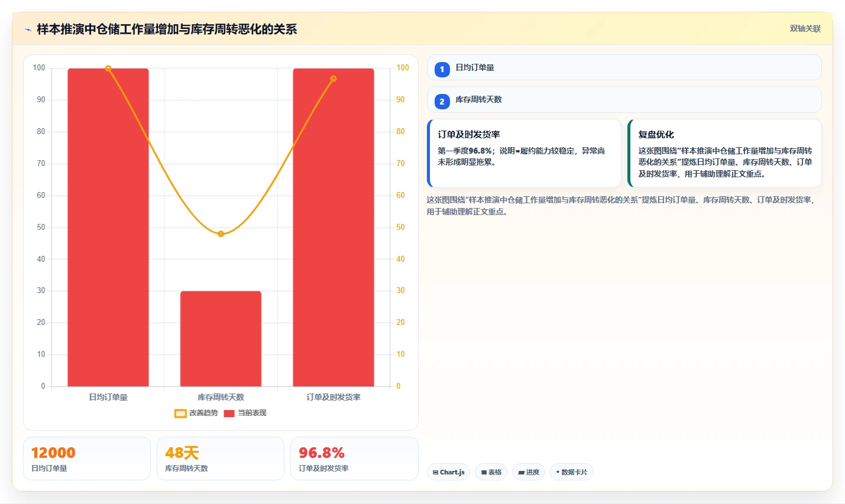The width and height of the screenshot is (845, 504).
Task: Click the 双轴关联 tag in the header
Action: pyautogui.click(x=805, y=29)
